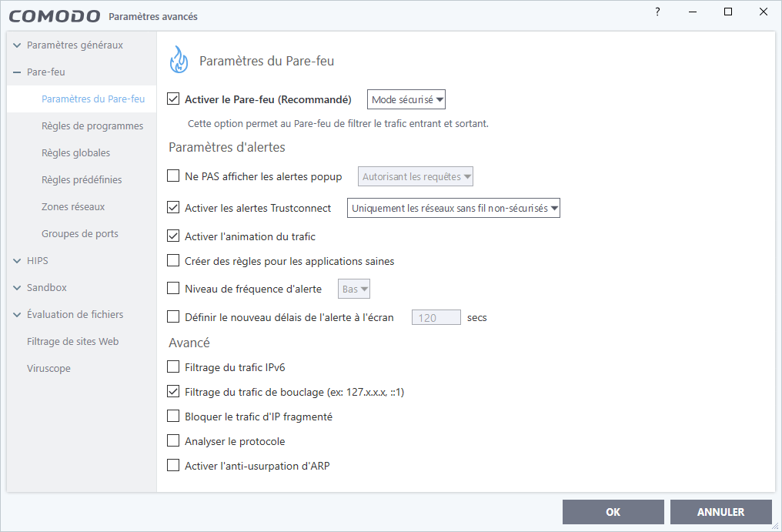The image size is (782, 532).
Task: Enable Filtrage du trafic IPv6
Action: click(173, 366)
